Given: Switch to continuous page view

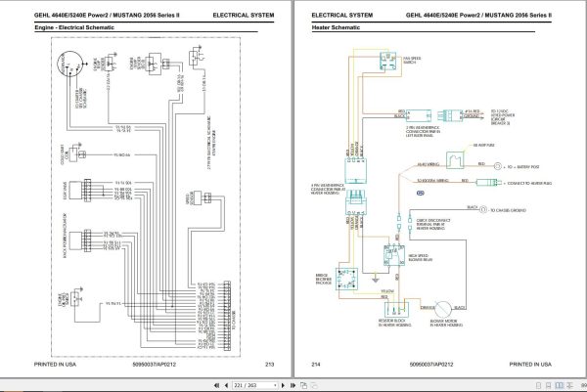Looking at the screenshot, I should pyautogui.click(x=549, y=385).
